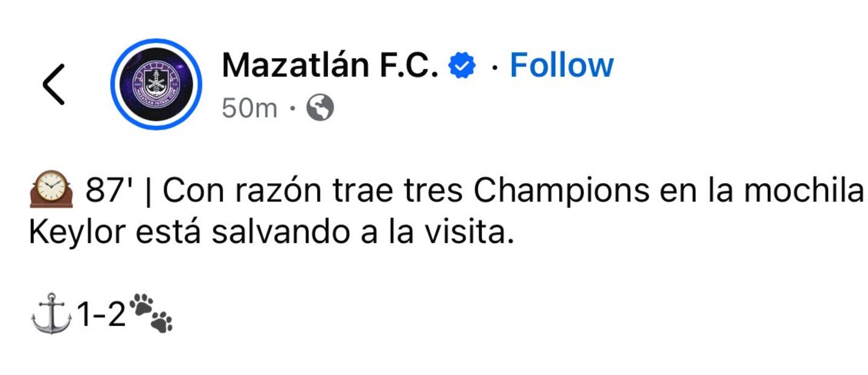Viewport: 868px width, 375px height.
Task: Click the blue verified badge
Action: (462, 66)
